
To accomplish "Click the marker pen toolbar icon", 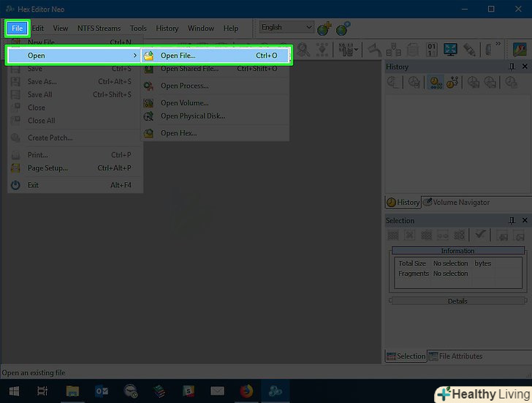I will click(470, 50).
